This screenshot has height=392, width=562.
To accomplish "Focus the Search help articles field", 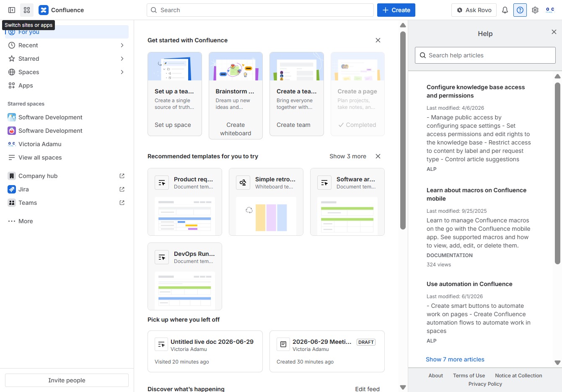I will 485,55.
